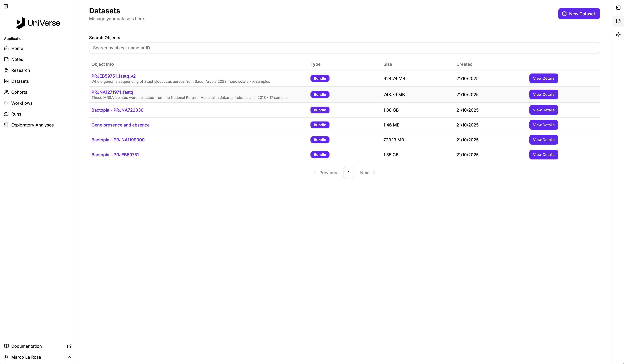
Task: View Details for Gene presence and absence
Action: click(543, 125)
